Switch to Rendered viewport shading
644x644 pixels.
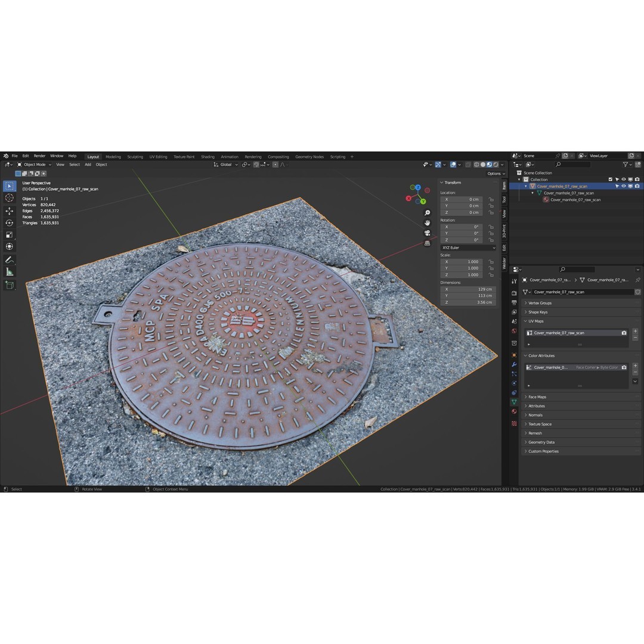click(x=496, y=165)
